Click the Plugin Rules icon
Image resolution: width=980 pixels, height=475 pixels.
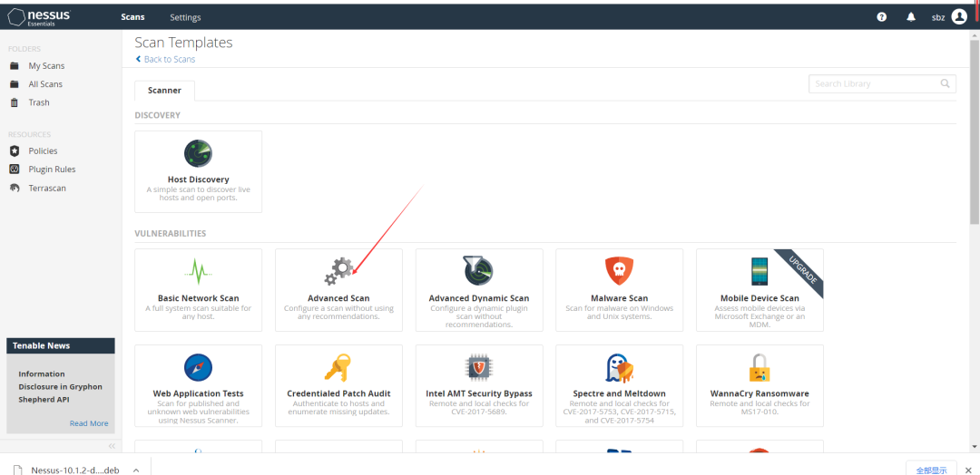click(x=15, y=170)
